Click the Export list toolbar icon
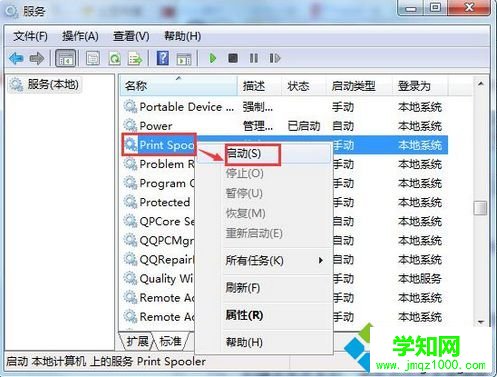 point(135,59)
